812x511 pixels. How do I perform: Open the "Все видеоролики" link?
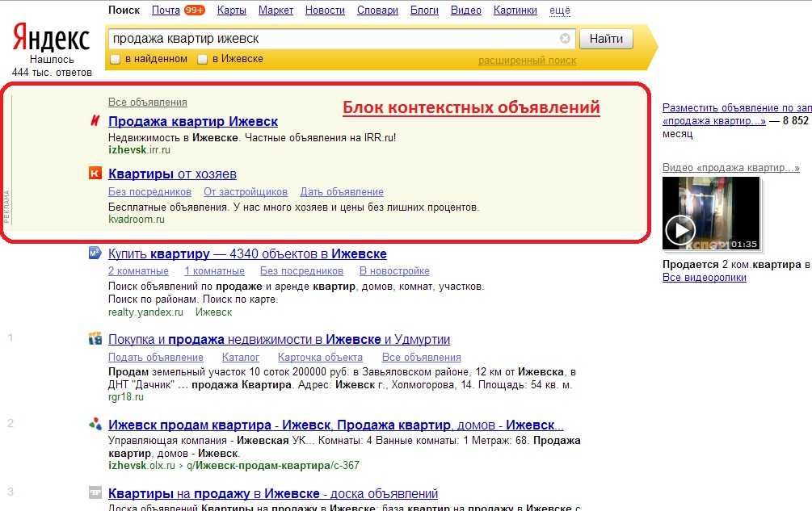click(x=704, y=278)
